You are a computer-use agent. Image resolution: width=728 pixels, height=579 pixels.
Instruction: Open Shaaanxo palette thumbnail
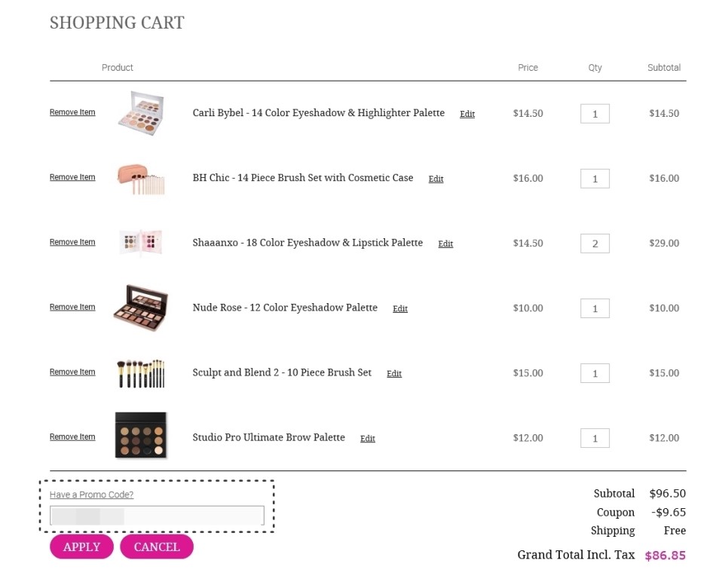coord(141,242)
